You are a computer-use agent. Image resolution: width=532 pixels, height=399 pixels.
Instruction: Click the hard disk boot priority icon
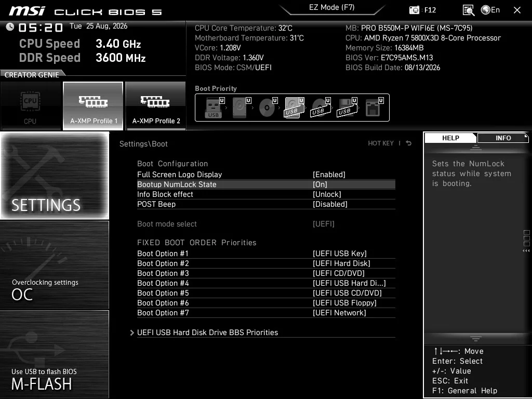[241, 108]
